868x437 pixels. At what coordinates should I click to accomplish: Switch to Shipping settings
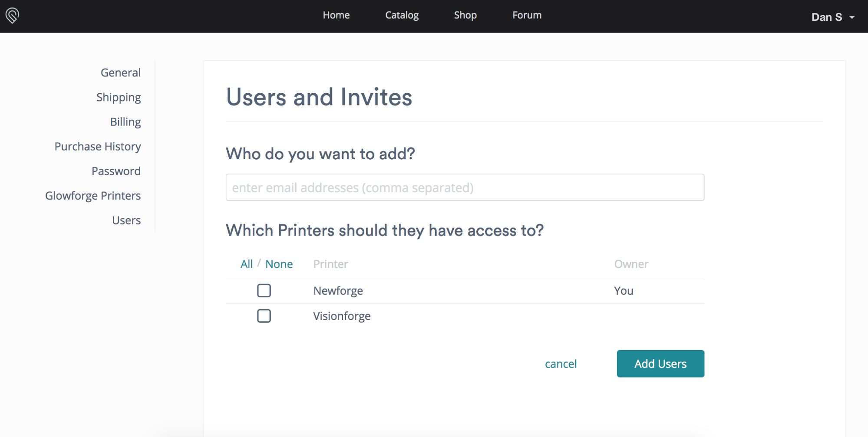(x=119, y=97)
